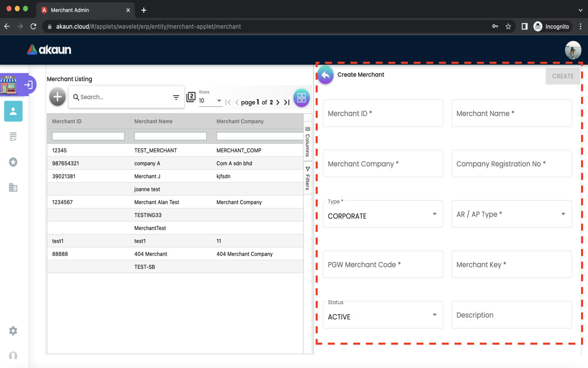Screen dimensions: 588x368
Task: Click the plus icon to add merchant
Action: point(58,97)
